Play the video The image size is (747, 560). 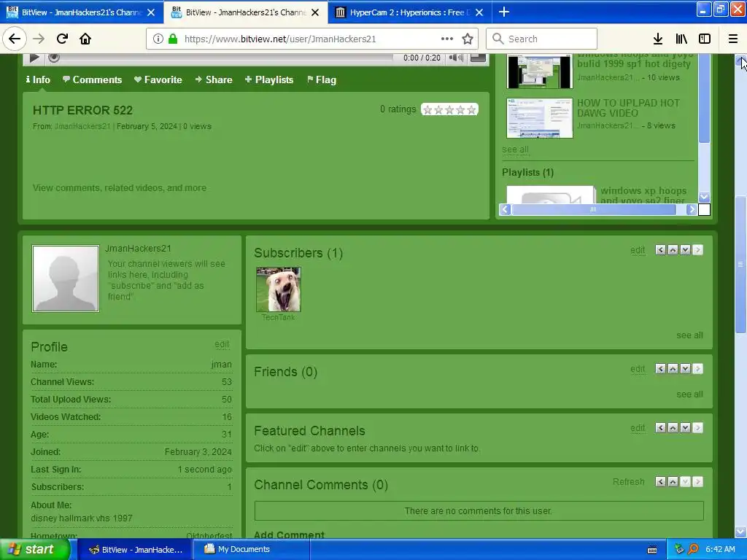[34, 58]
